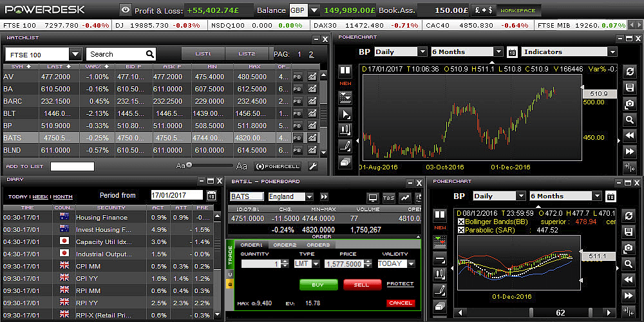Toggle sort on LAST column header
644x322 pixels.
click(x=59, y=66)
